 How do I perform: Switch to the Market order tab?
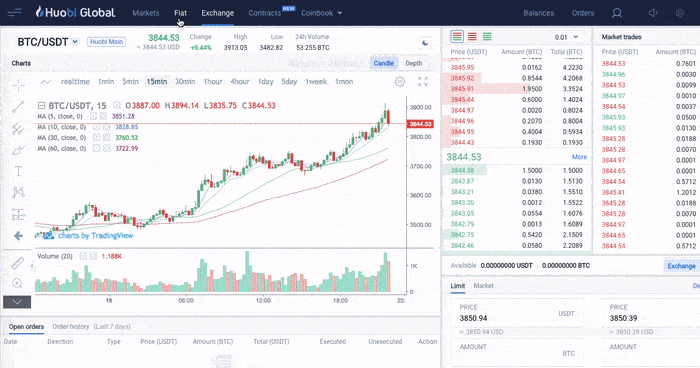point(483,286)
